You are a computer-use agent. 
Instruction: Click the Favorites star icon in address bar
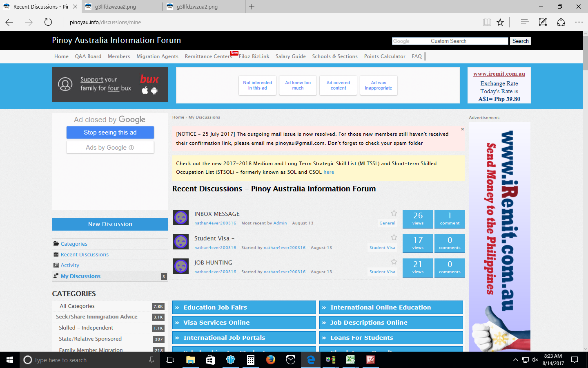[x=500, y=22]
